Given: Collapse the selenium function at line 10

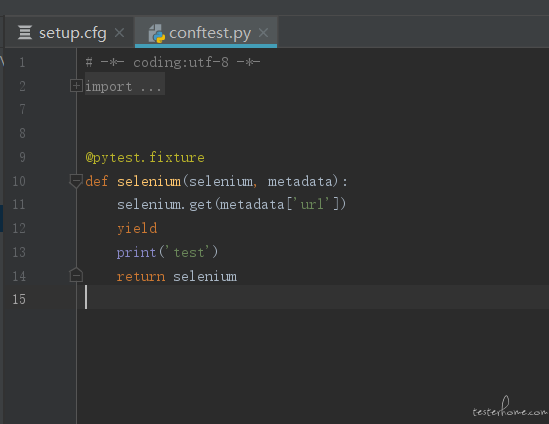Looking at the screenshot, I should pyautogui.click(x=76, y=181).
